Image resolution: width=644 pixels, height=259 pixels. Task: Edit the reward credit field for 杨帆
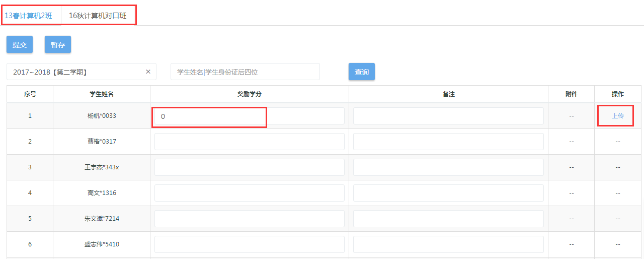click(x=249, y=116)
